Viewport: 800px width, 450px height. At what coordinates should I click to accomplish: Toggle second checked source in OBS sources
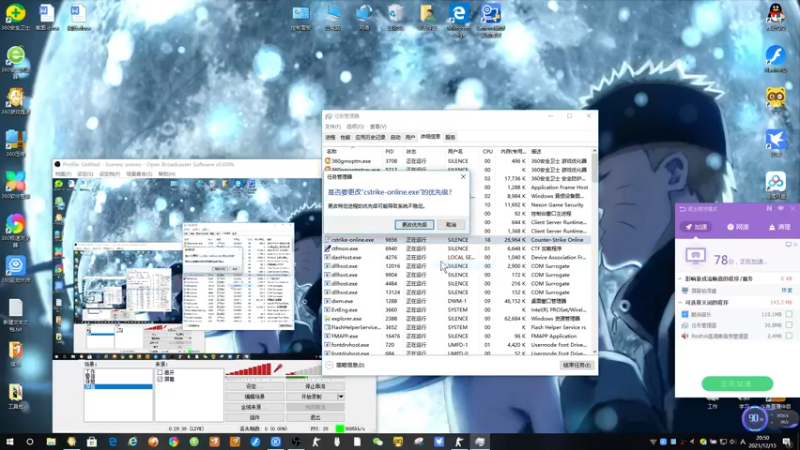pyautogui.click(x=160, y=379)
